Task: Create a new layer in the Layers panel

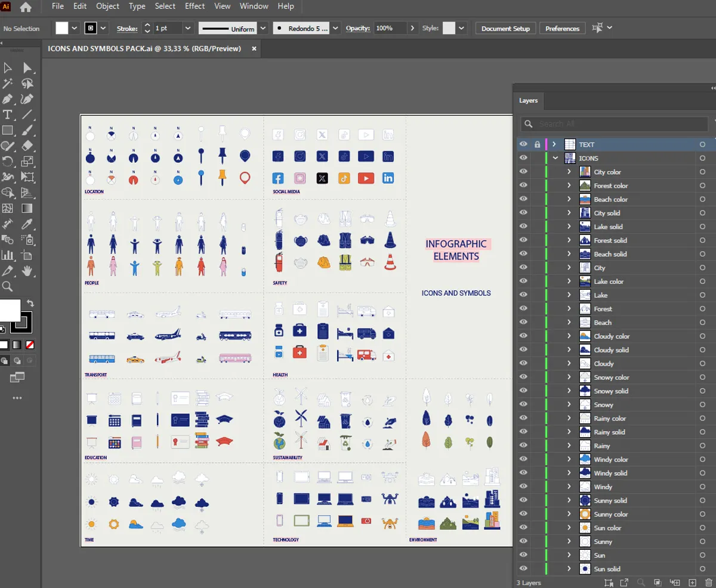Action: [692, 581]
